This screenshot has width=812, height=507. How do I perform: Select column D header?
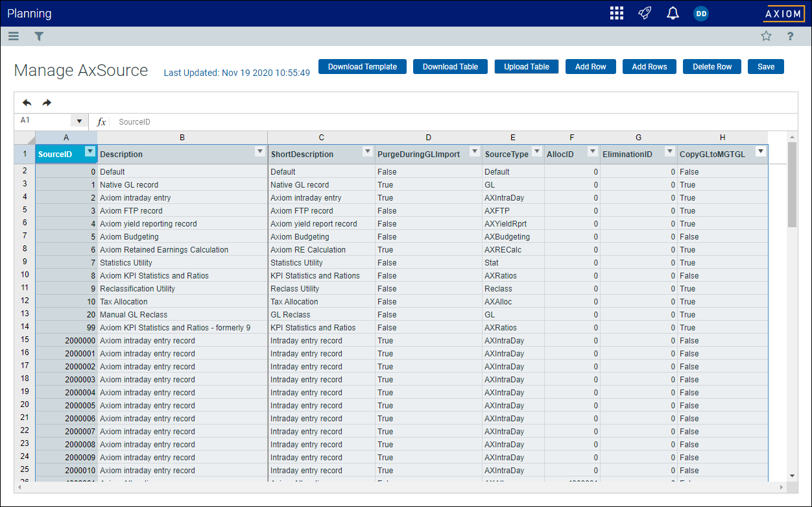tap(428, 138)
